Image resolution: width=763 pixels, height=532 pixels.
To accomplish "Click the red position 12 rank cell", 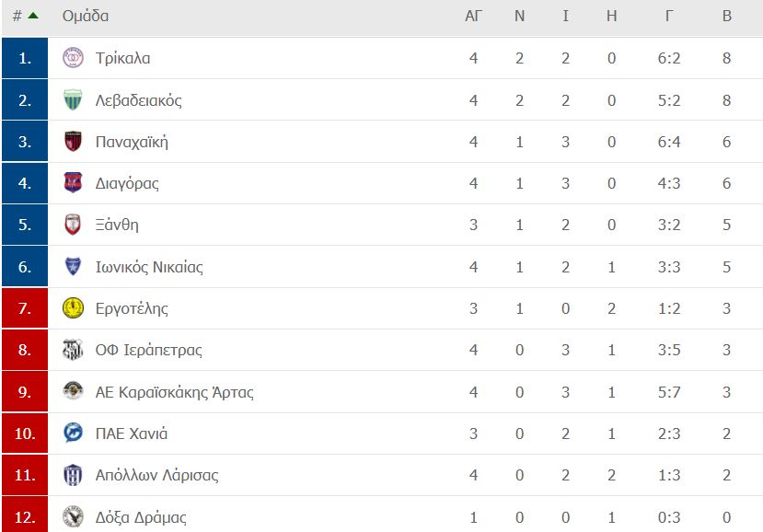I will [x=25, y=515].
